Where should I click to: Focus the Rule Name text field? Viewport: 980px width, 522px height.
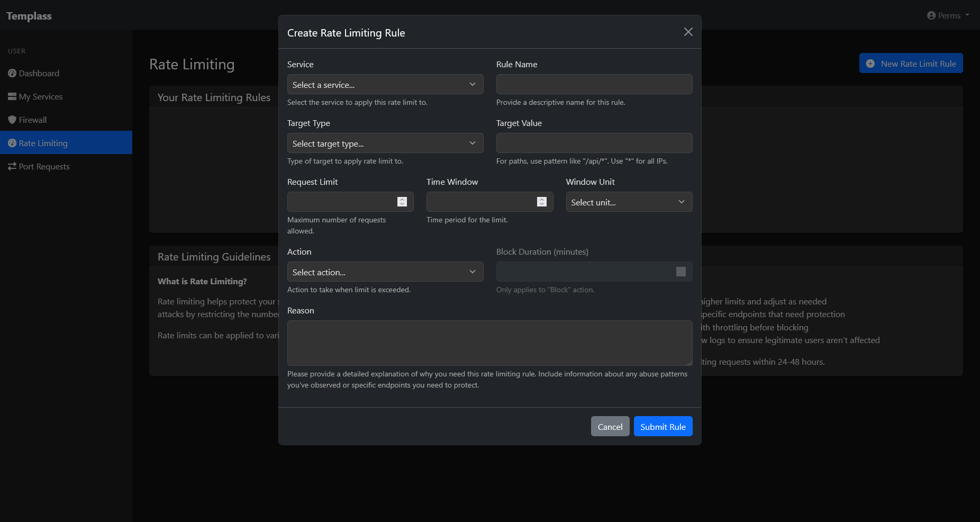(x=594, y=85)
